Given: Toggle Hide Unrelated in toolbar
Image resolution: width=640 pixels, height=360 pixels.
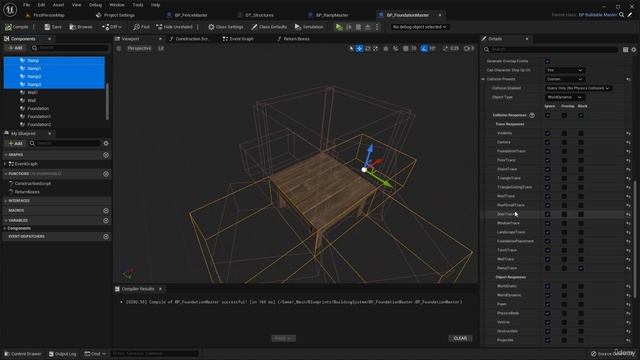Looking at the screenshot, I should [174, 27].
